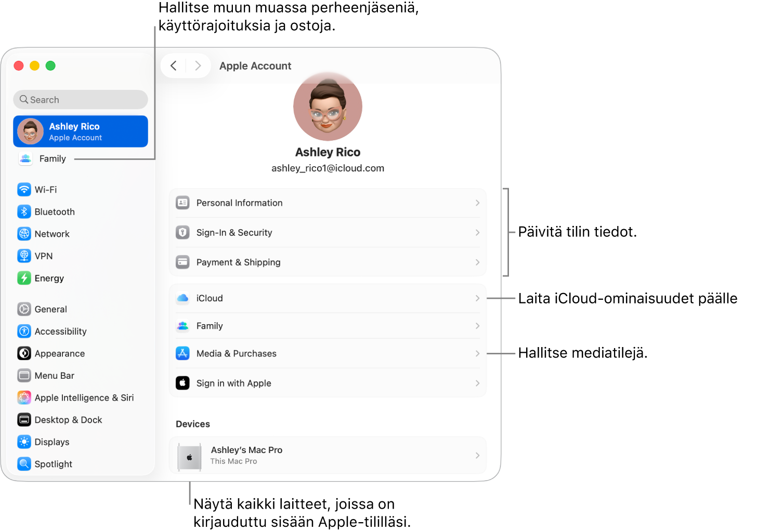The image size is (758, 532).
Task: Click the green zoom window button
Action: point(50,65)
